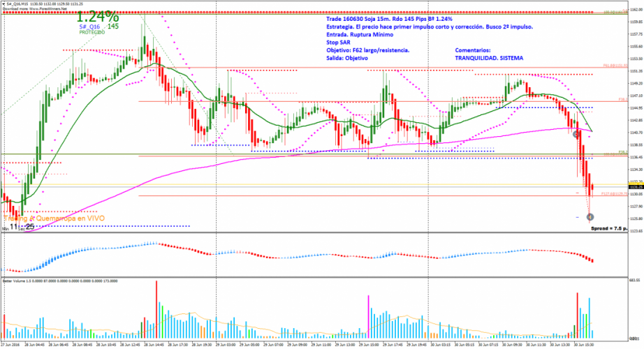The width and height of the screenshot is (644, 349).
Task: Click the green PROTEGIDO status label
Action: (x=92, y=33)
